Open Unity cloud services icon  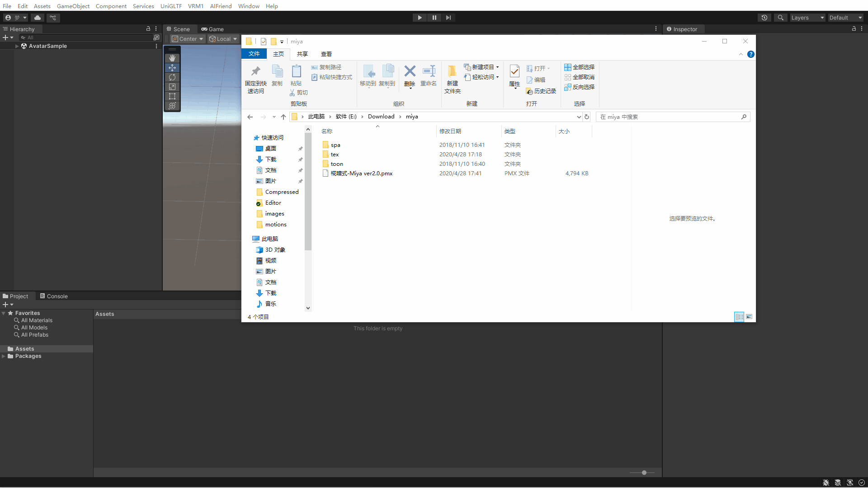point(38,18)
